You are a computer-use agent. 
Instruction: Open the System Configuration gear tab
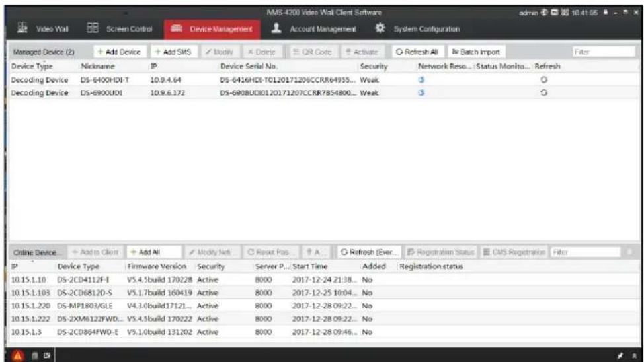[417, 28]
